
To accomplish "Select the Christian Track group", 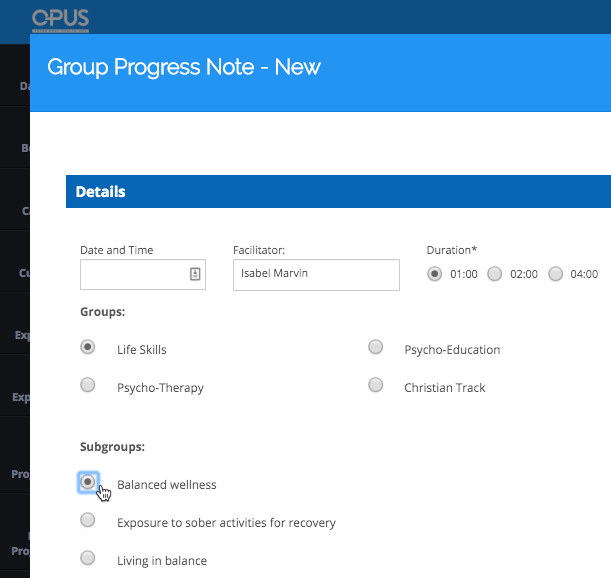I will (376, 385).
